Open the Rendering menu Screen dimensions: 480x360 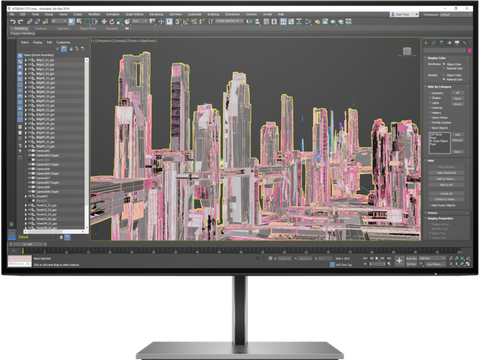[156, 14]
